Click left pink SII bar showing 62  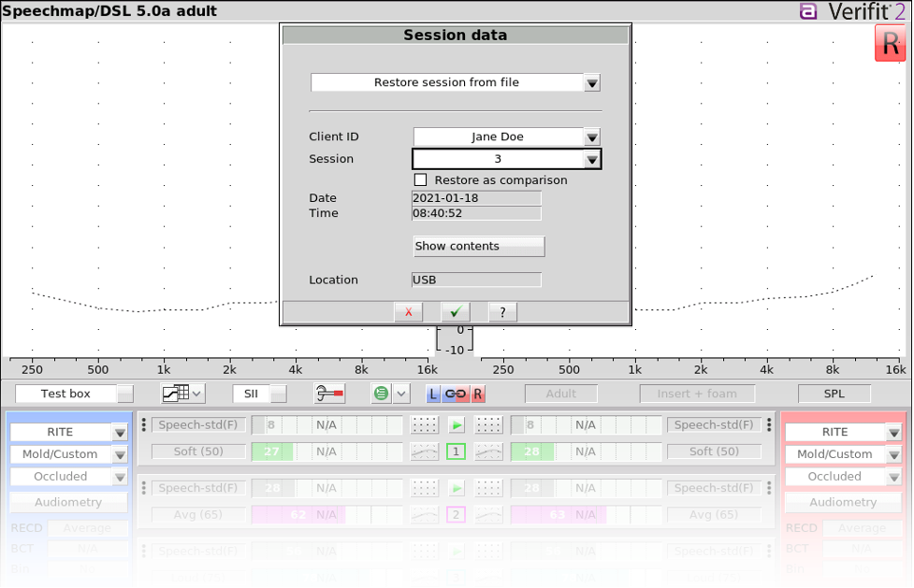point(297,514)
